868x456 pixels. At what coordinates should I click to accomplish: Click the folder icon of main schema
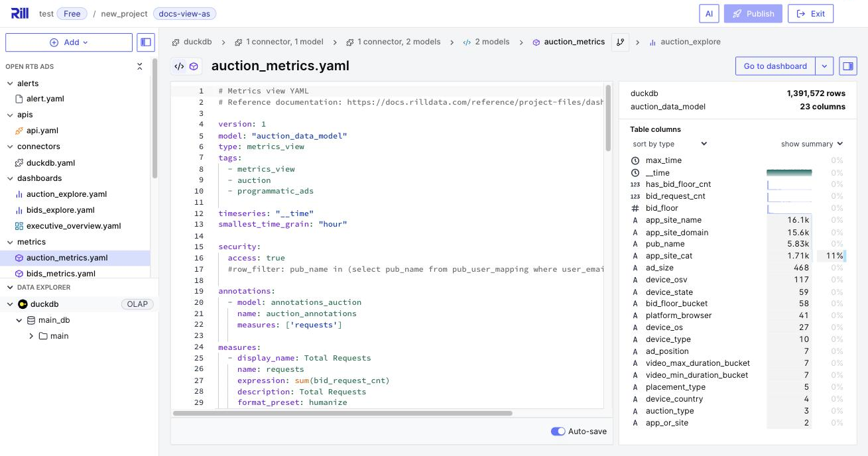pyautogui.click(x=43, y=336)
